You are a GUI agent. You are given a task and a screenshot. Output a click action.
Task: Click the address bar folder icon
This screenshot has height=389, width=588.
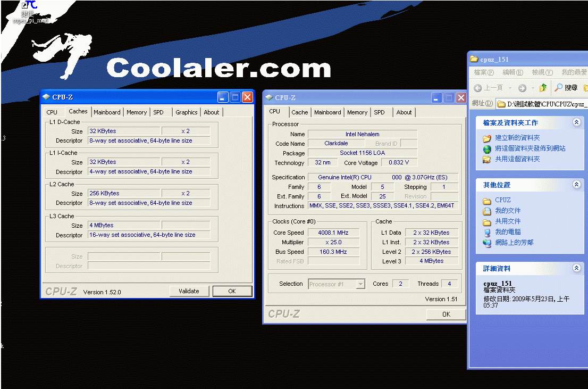pos(501,104)
